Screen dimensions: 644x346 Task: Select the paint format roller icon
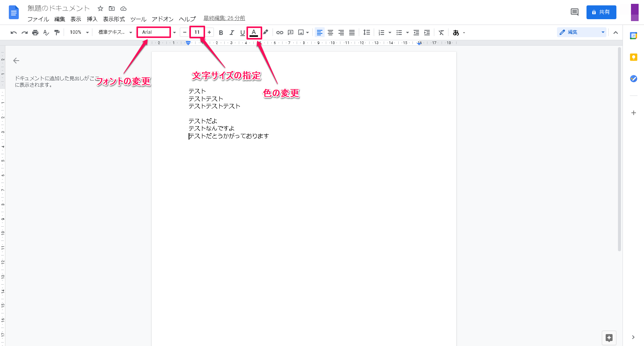click(x=57, y=33)
